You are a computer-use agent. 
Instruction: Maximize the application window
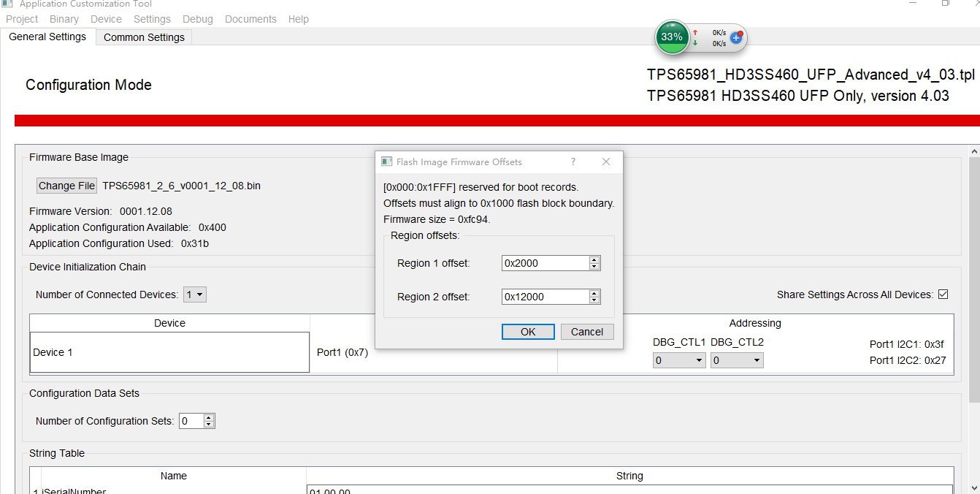pos(946,3)
